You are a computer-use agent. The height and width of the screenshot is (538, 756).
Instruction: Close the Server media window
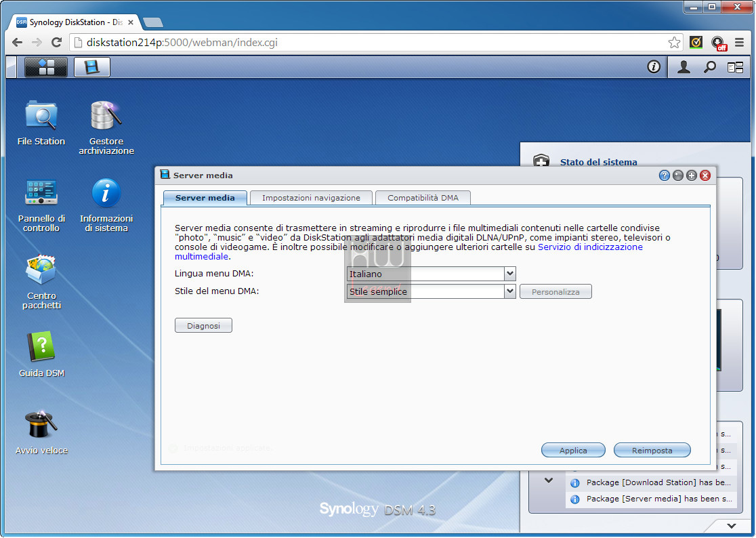coord(705,175)
